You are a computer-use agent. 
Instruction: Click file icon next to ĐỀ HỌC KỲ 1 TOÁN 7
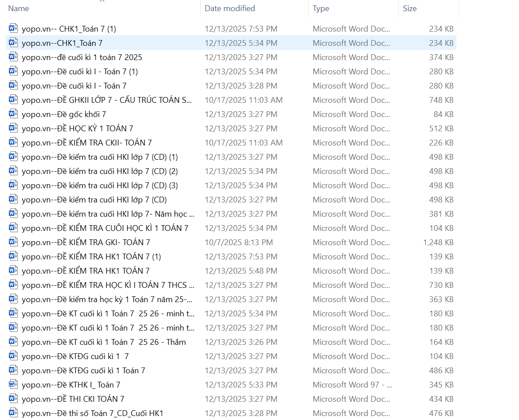(13, 129)
